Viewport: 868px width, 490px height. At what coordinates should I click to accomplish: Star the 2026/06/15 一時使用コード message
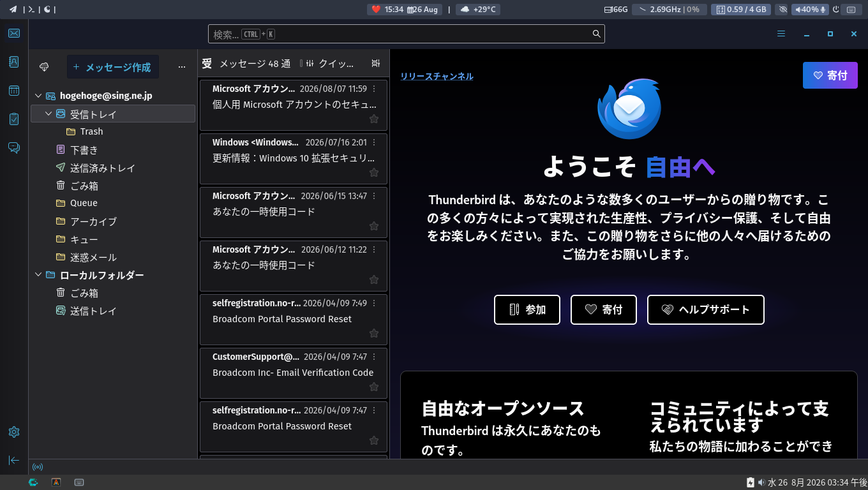[x=374, y=226]
